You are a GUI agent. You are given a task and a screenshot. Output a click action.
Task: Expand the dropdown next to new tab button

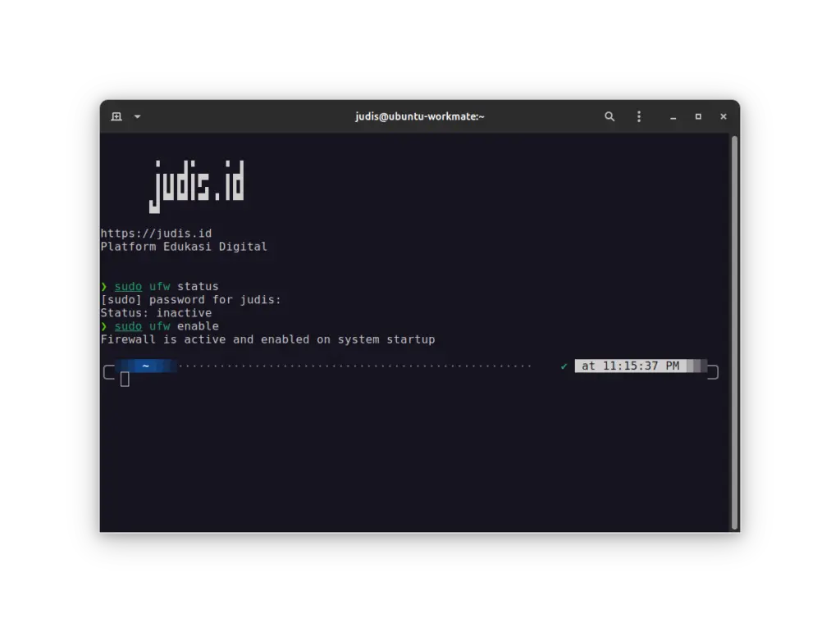pyautogui.click(x=136, y=116)
